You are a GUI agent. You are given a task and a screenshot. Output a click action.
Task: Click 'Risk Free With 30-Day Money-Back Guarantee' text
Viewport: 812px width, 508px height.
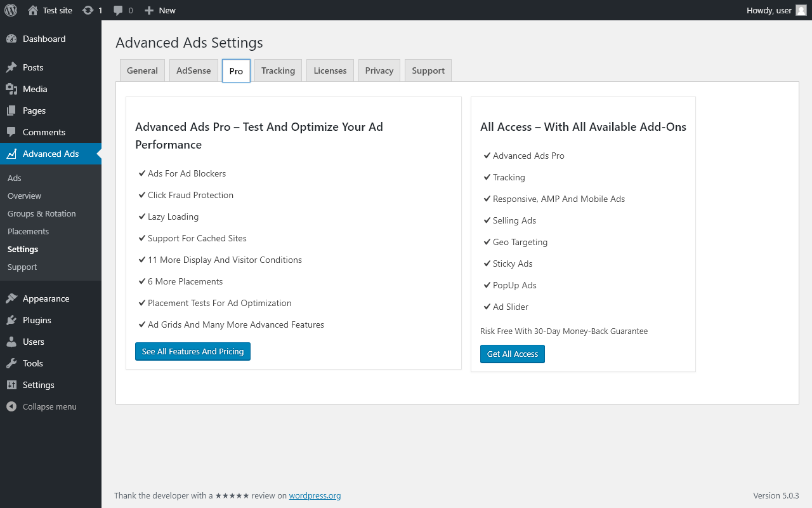pyautogui.click(x=564, y=331)
